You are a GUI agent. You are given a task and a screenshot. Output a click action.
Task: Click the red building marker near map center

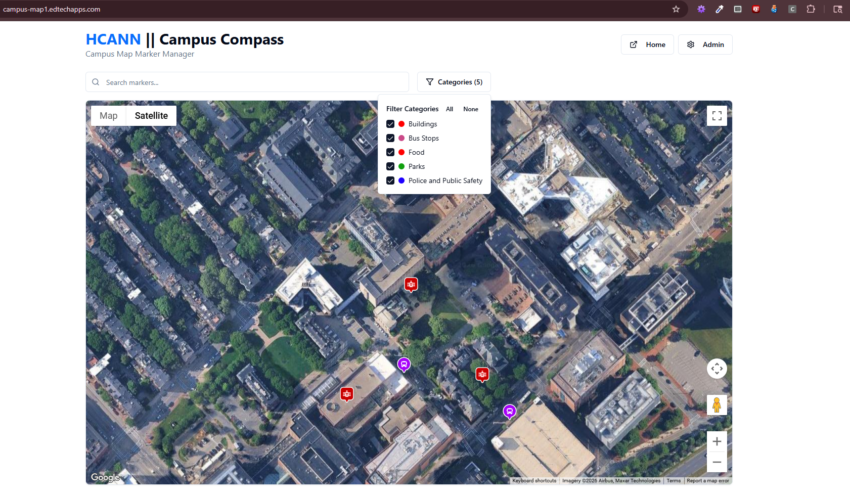click(411, 284)
